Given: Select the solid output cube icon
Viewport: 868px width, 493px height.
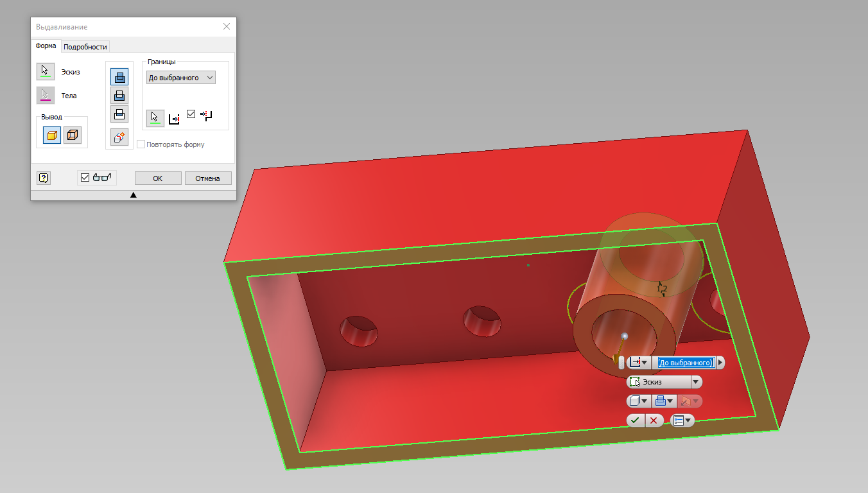Looking at the screenshot, I should [x=52, y=135].
